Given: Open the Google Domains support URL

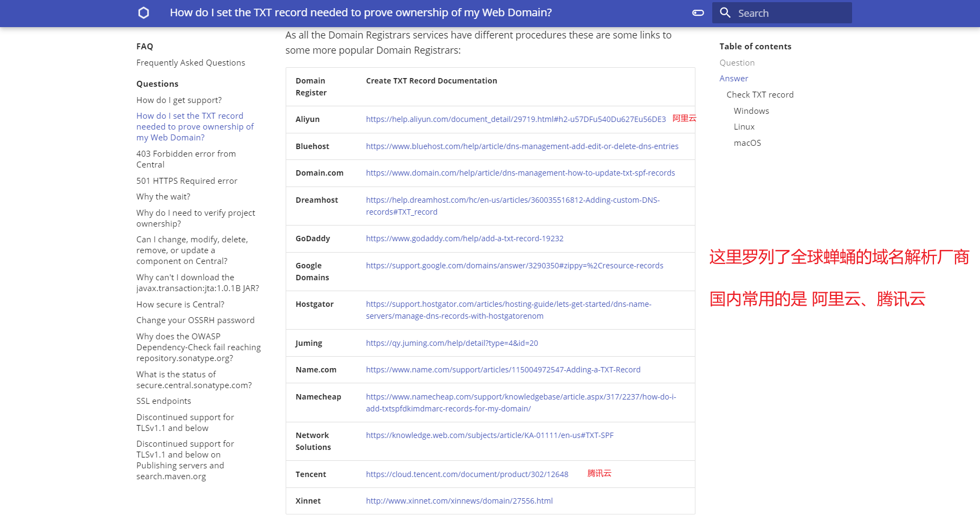Looking at the screenshot, I should click(x=514, y=266).
